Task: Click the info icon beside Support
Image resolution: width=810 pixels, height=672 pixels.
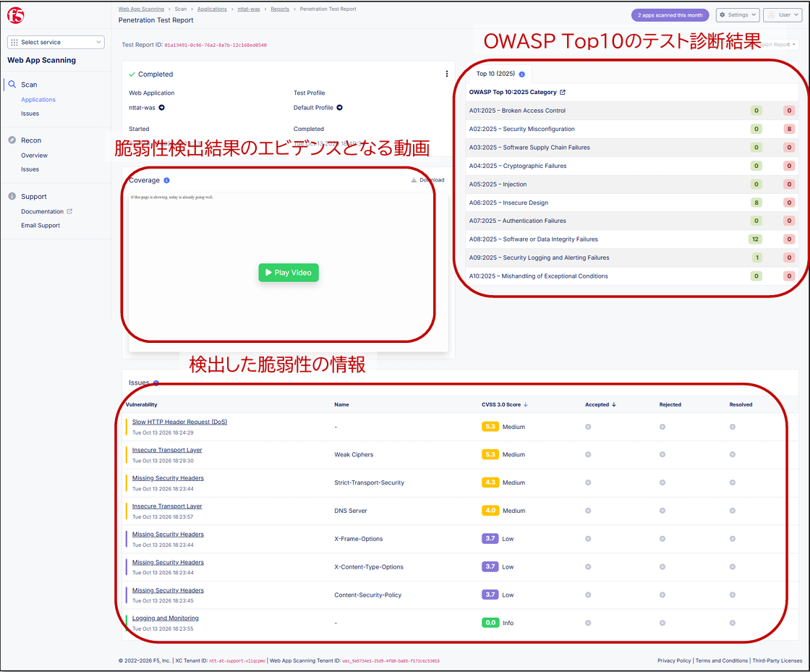Action: (x=12, y=196)
